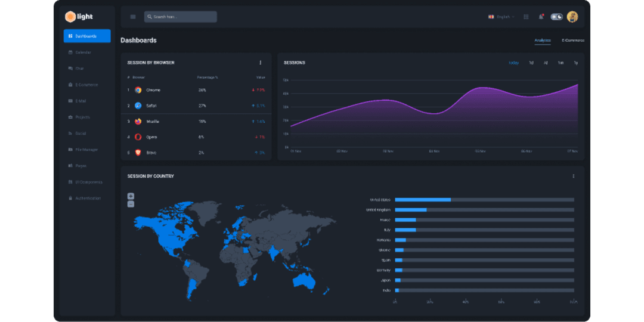The image size is (644, 322).
Task: Click the map zoom in button
Action: pyautogui.click(x=131, y=196)
